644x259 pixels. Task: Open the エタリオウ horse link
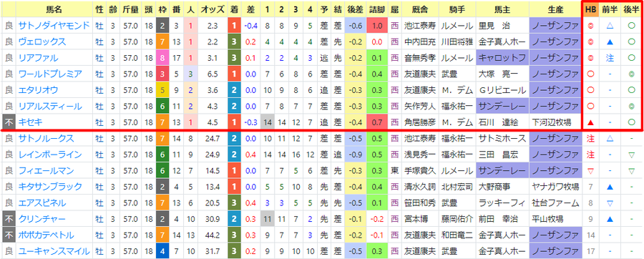(38, 90)
